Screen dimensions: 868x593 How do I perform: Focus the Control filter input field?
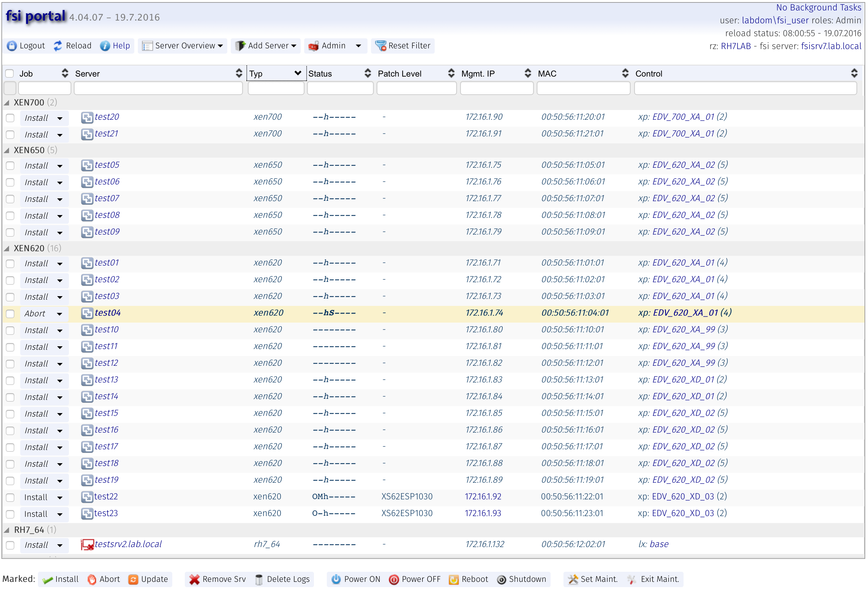tap(745, 88)
